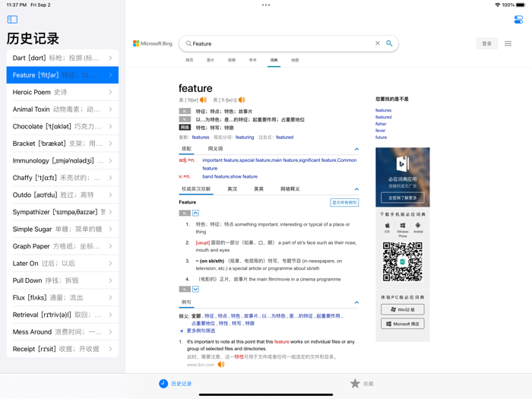
Task: Switch to the 英汉 tab
Action: 232,189
